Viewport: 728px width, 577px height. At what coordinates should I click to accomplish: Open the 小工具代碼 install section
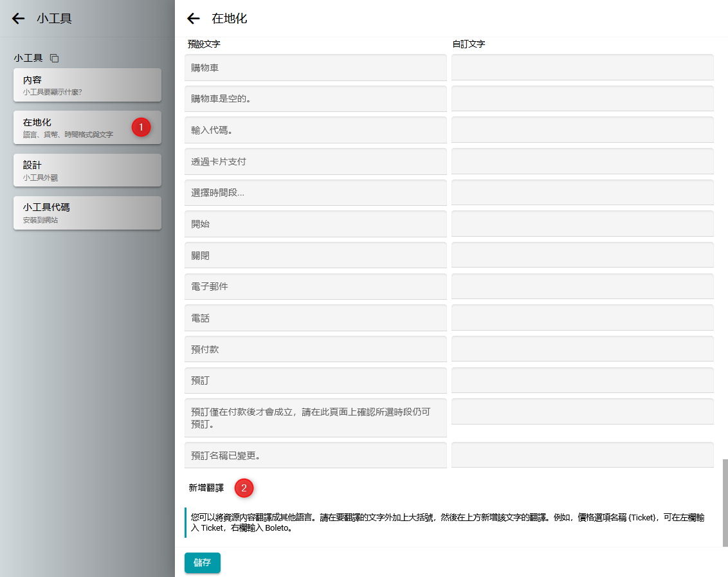[x=87, y=213]
